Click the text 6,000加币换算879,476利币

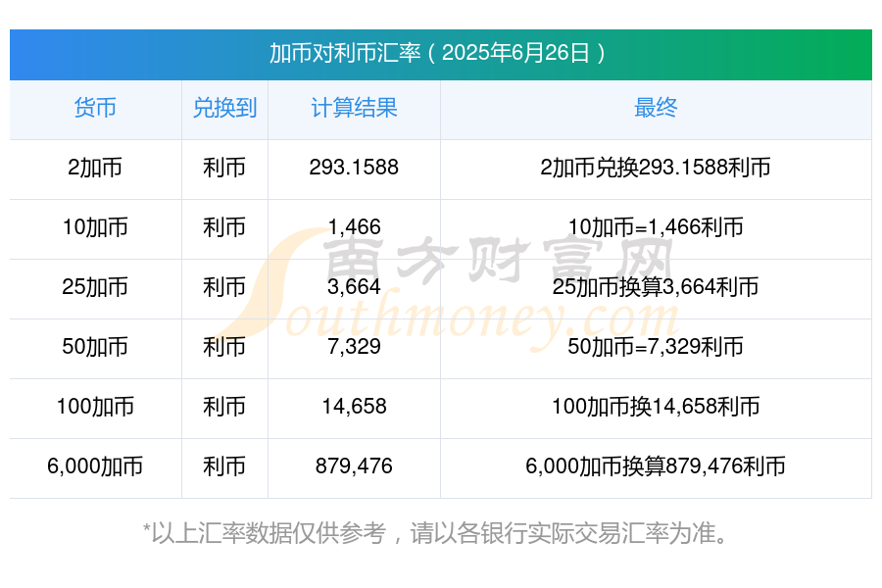point(656,466)
